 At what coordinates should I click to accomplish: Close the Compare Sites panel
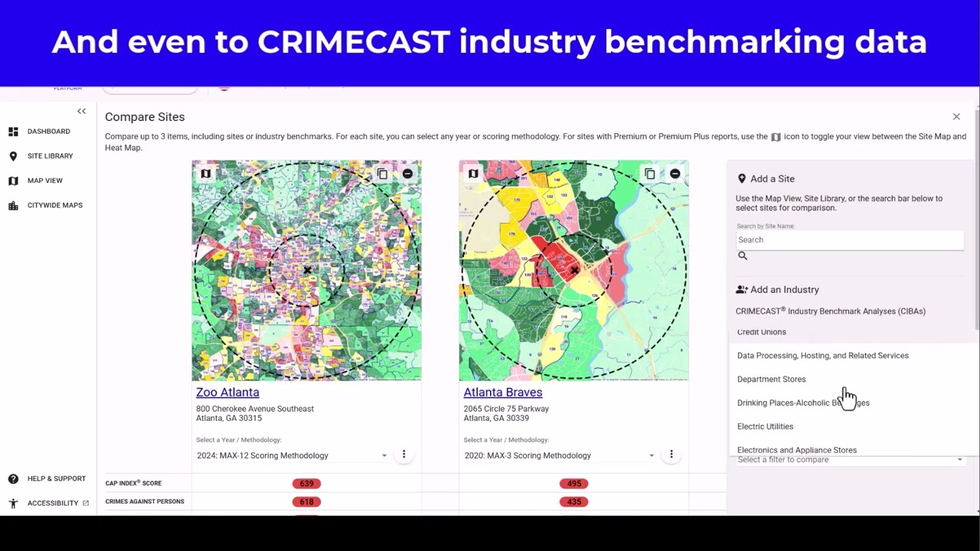pyautogui.click(x=956, y=117)
